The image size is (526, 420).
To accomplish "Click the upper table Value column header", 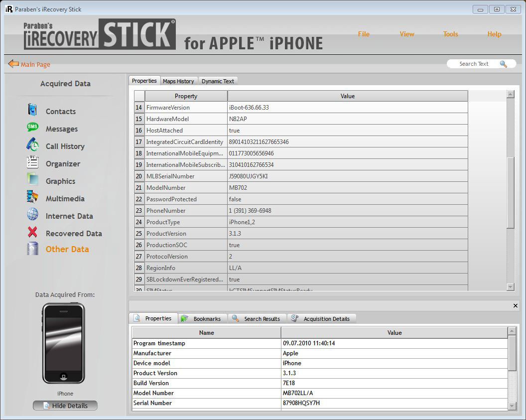I will (x=348, y=96).
